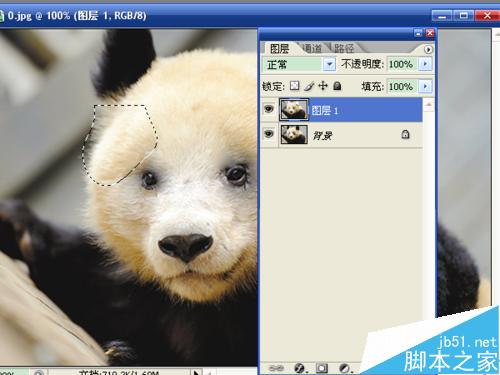The width and height of the screenshot is (500, 375).
Task: Lock image pixels using the brush icon
Action: pos(309,86)
